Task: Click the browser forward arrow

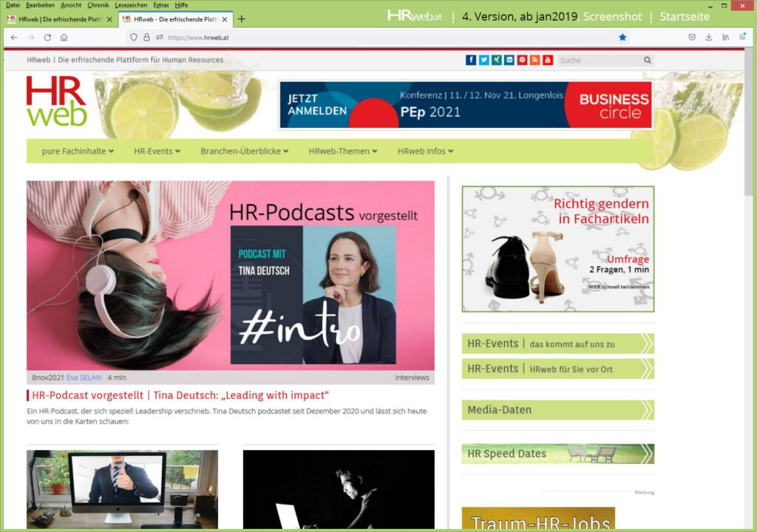Action: (30, 37)
